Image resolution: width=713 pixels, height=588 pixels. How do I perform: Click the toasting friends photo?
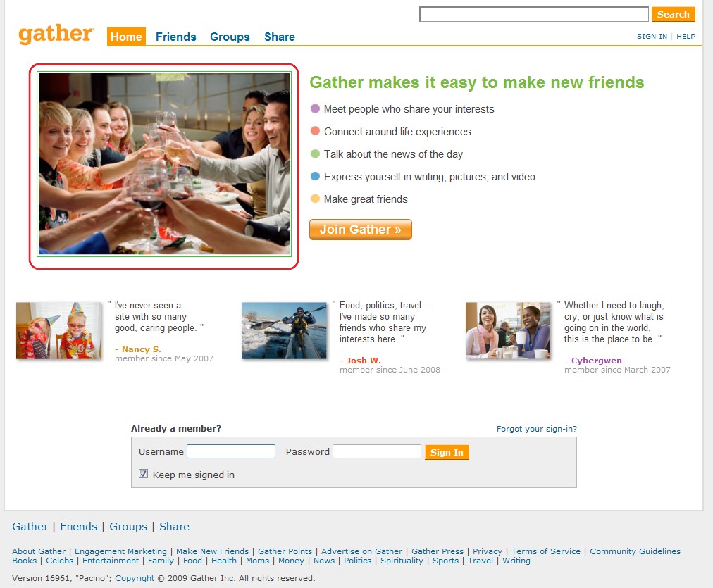(164, 164)
